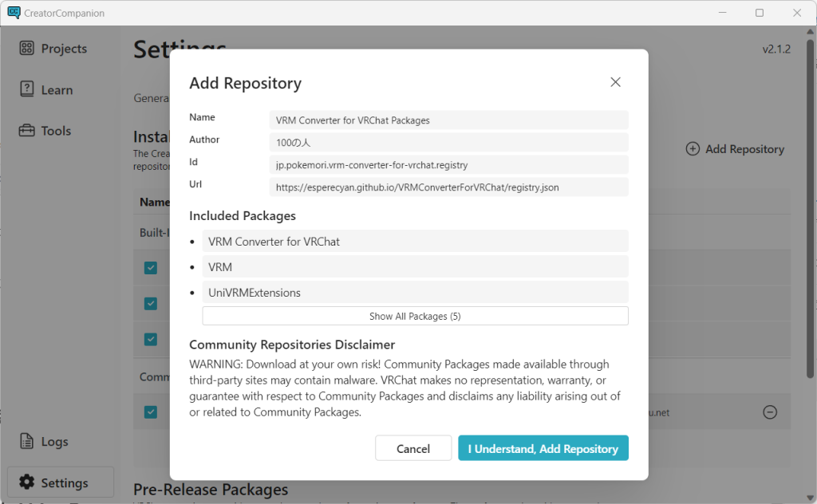Screen dimensions: 817x504
Task: Click the vertical scrollbar of Settings page
Action: coord(811,208)
